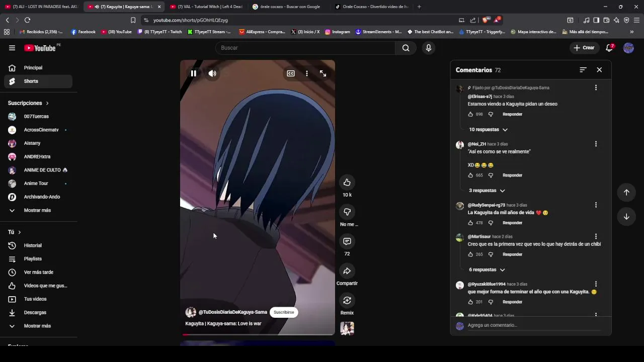
Task: Expand the Short to fullscreen
Action: click(x=323, y=73)
